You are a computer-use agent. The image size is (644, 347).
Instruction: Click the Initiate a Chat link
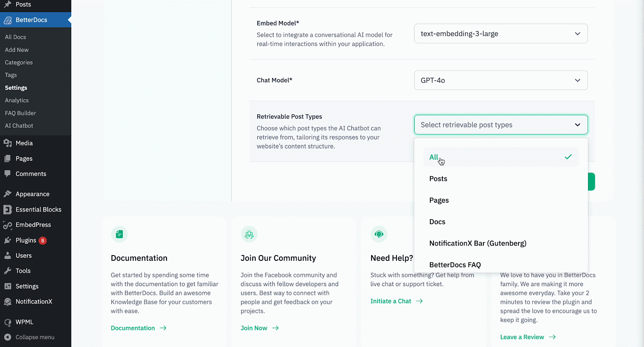coord(391,301)
